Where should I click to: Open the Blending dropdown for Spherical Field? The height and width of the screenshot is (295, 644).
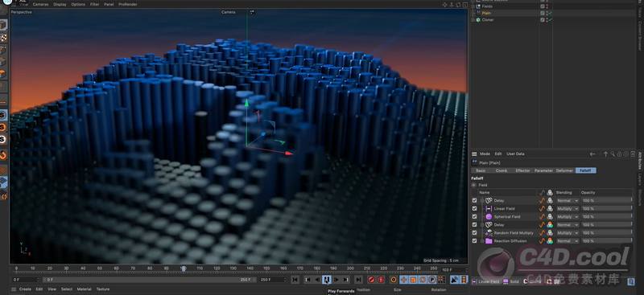tap(568, 217)
